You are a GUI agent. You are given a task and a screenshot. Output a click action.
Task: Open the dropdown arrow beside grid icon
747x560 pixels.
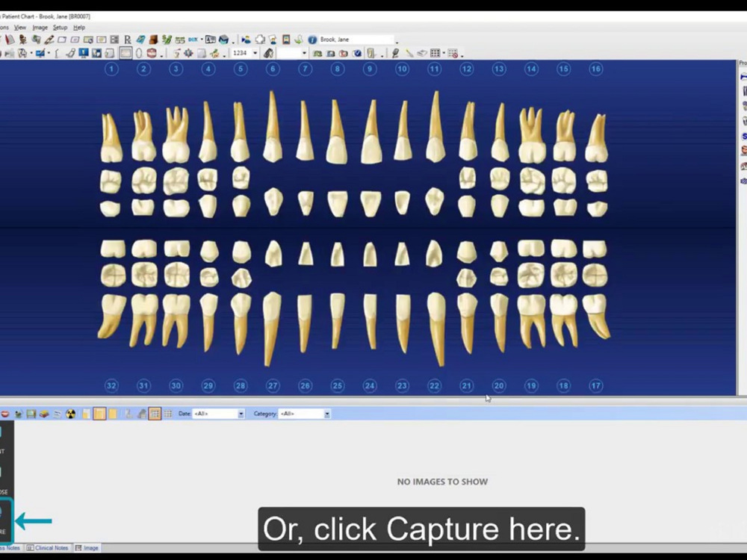coord(444,53)
